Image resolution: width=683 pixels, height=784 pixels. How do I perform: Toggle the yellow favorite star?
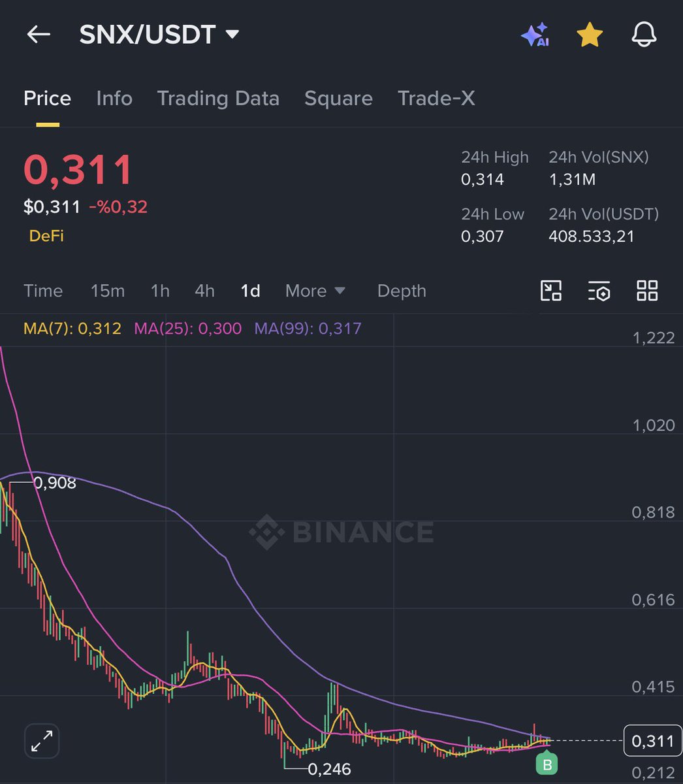pyautogui.click(x=590, y=35)
